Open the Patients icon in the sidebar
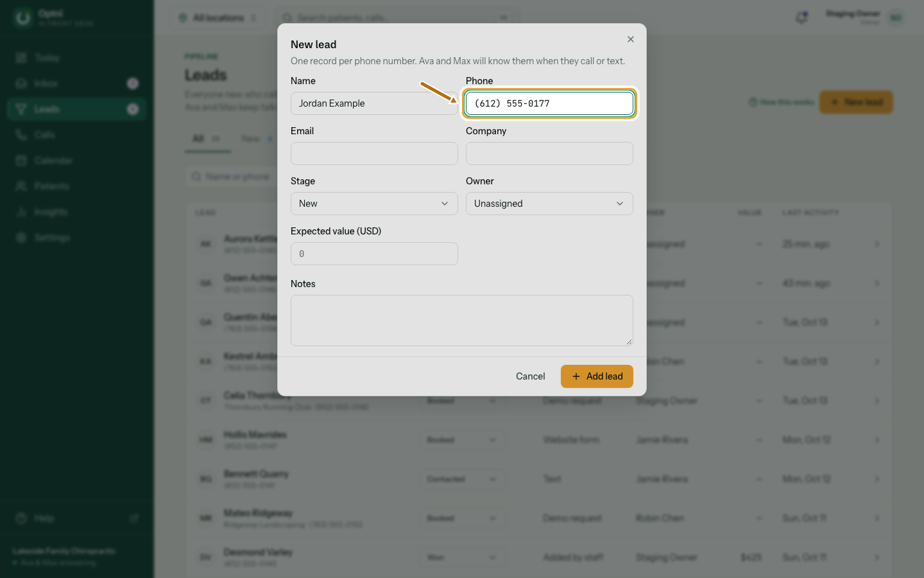The width and height of the screenshot is (924, 578). (21, 186)
